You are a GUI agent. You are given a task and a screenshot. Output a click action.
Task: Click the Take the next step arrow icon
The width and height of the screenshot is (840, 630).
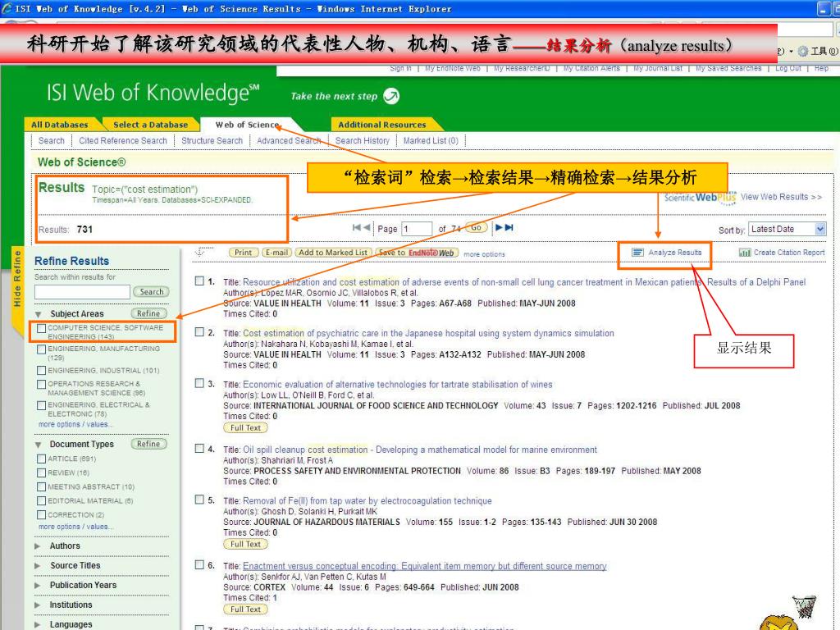click(391, 96)
